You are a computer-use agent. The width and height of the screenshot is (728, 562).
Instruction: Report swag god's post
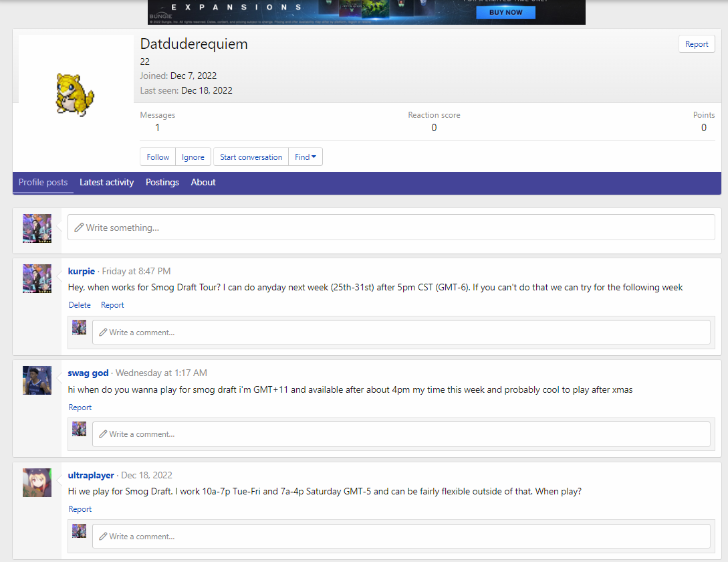pos(80,407)
